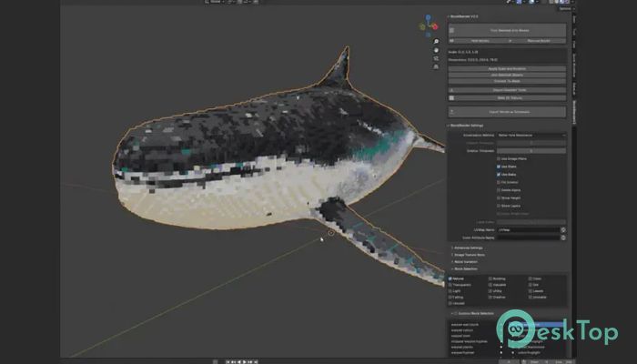Open the View sidebar tab

pos(574,44)
